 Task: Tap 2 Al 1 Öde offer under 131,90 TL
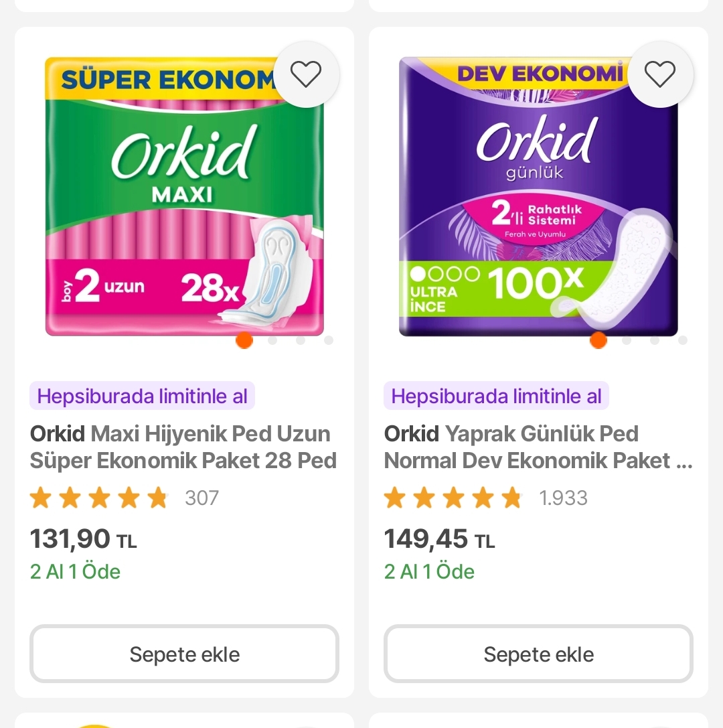tap(75, 571)
